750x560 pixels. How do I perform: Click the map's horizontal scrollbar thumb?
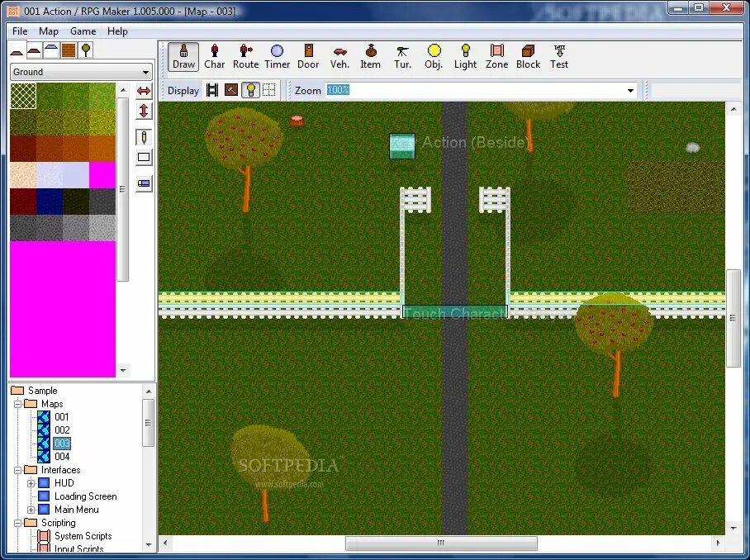tap(441, 543)
